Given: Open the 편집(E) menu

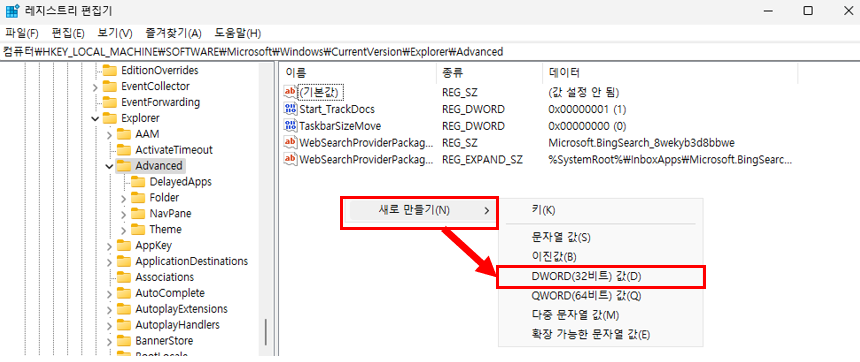Looking at the screenshot, I should [x=68, y=33].
